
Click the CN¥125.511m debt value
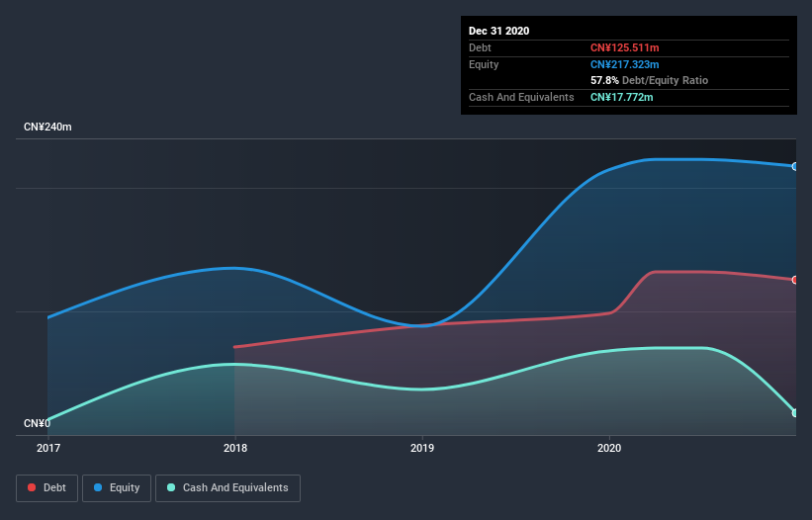pos(624,47)
